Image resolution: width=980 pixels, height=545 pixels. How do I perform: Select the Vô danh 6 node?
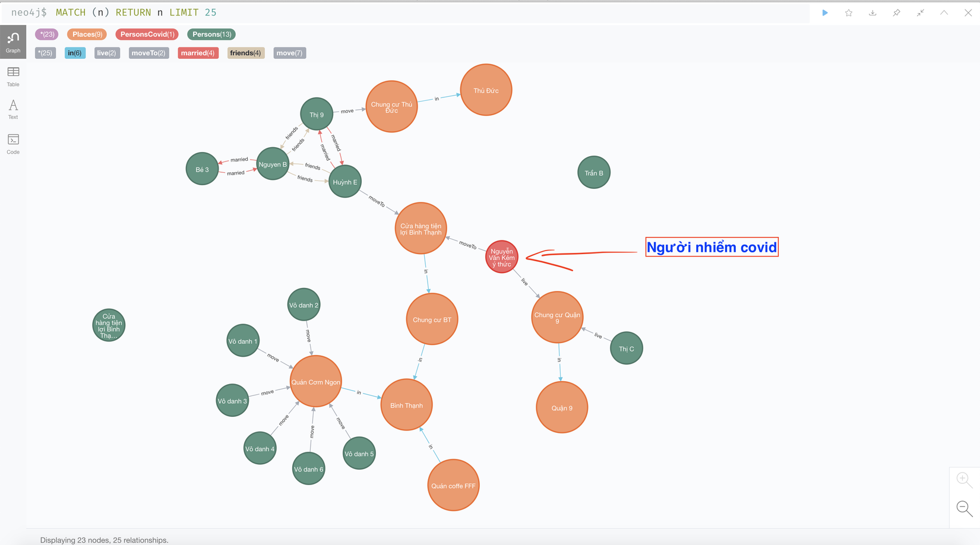[309, 468]
